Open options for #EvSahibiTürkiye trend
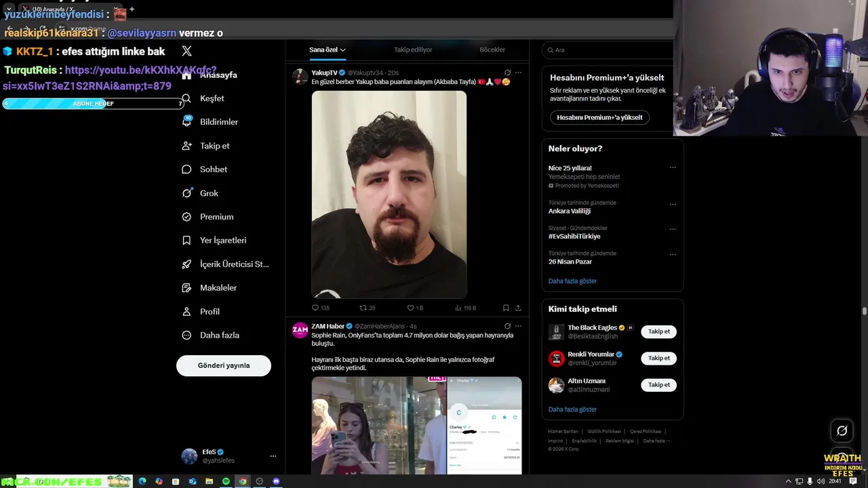The height and width of the screenshot is (488, 868). pos(673,229)
